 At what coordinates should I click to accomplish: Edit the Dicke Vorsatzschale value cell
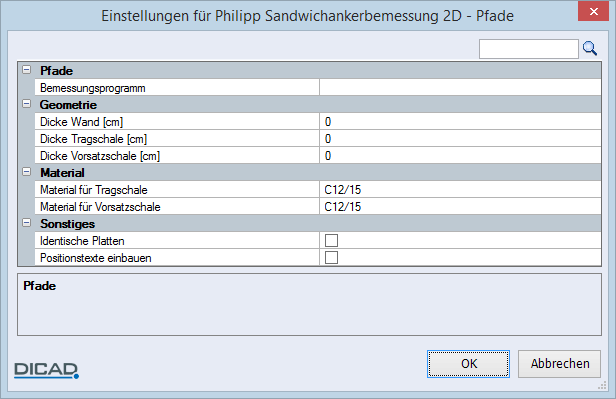click(460, 156)
